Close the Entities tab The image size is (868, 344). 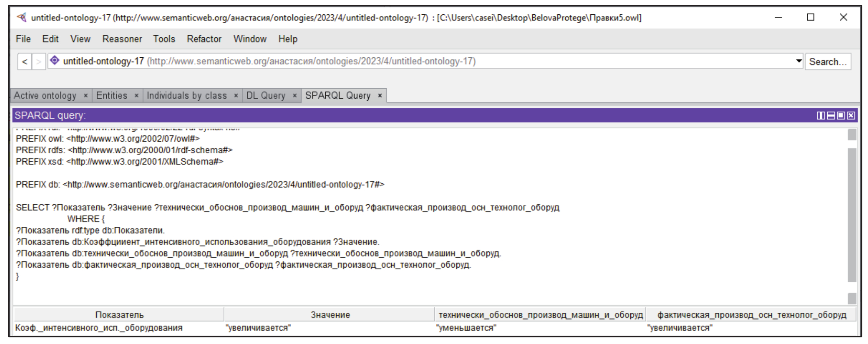point(136,96)
